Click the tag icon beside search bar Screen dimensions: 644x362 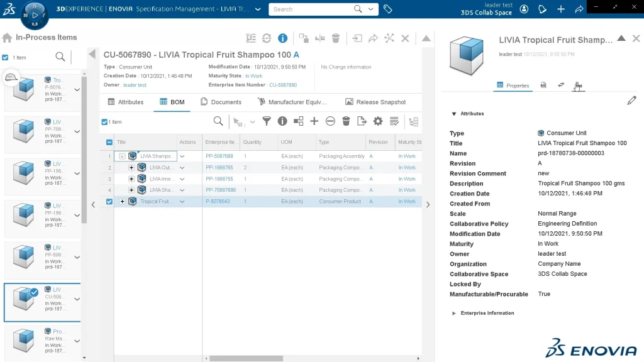click(388, 9)
